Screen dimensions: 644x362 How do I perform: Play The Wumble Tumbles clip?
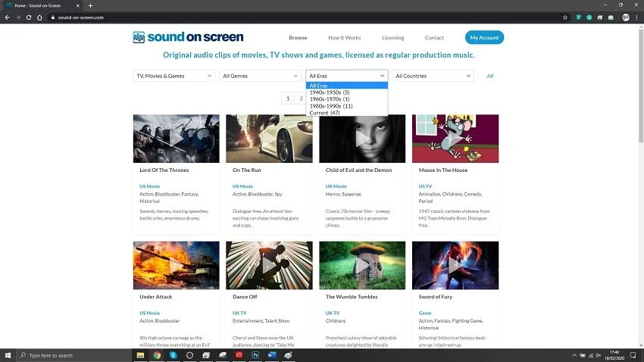362,266
